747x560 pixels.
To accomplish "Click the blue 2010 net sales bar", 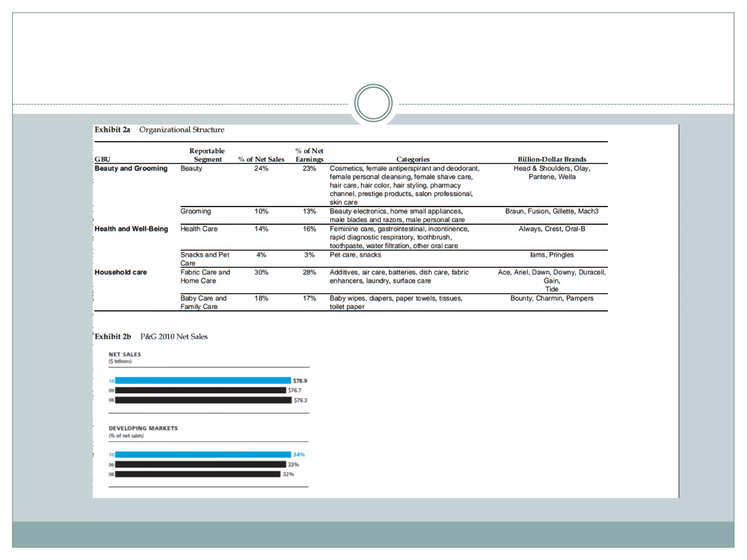I will (x=203, y=381).
